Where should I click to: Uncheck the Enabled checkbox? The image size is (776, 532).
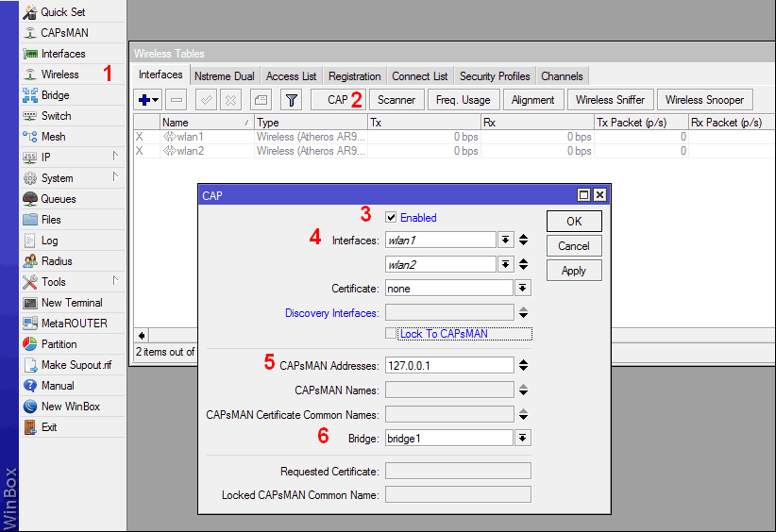391,218
